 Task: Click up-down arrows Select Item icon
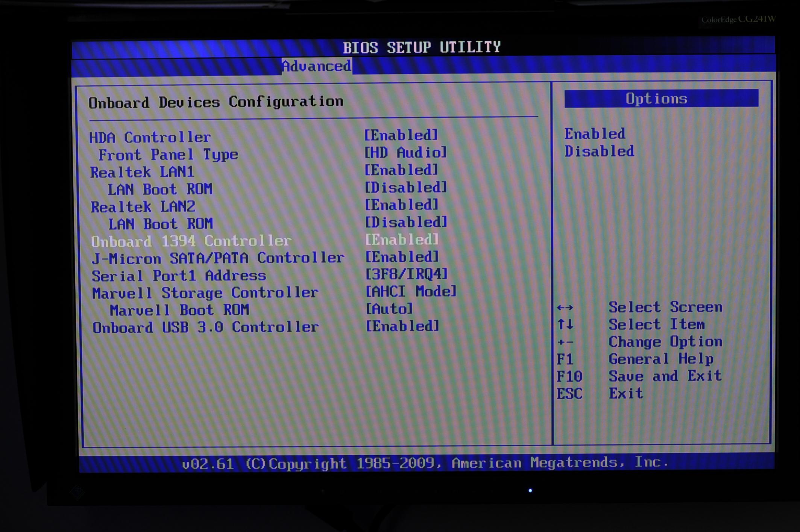coord(565,324)
